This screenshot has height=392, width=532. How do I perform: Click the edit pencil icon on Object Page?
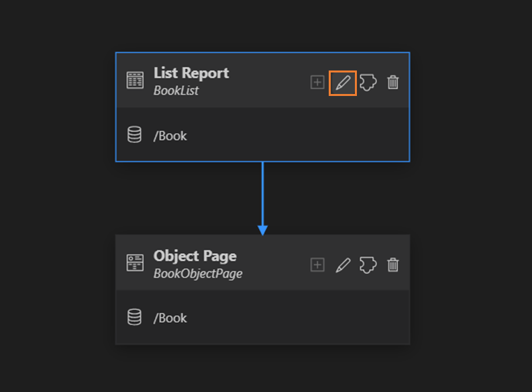343,265
